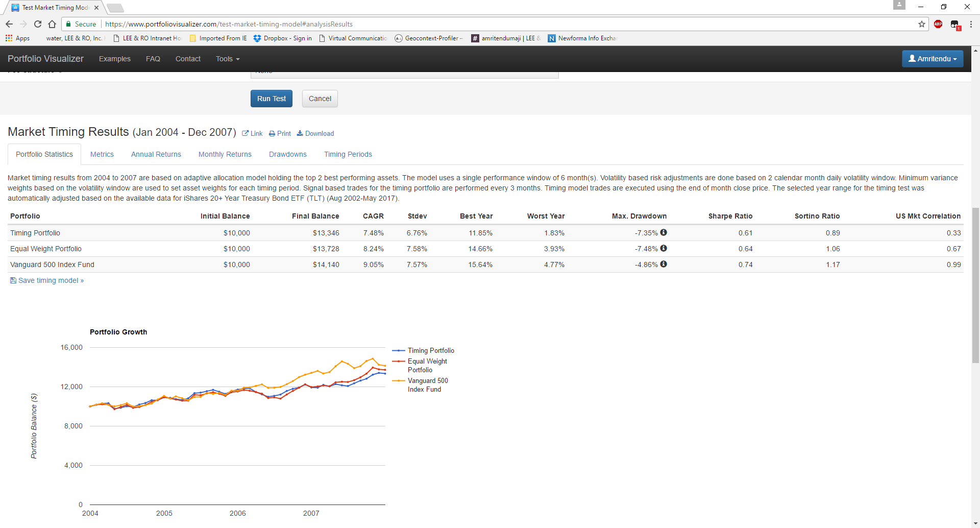Click the Equal Weight Portfolio row label
This screenshot has height=528, width=980.
pos(46,249)
